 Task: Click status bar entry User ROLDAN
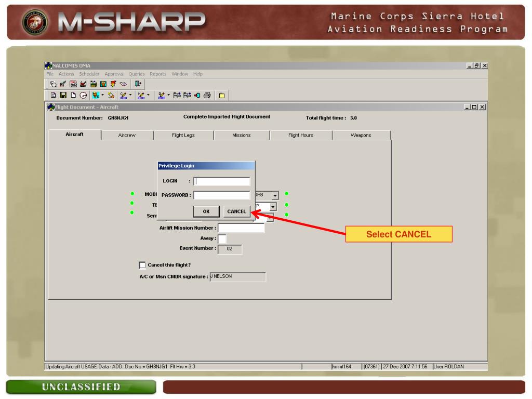click(448, 366)
